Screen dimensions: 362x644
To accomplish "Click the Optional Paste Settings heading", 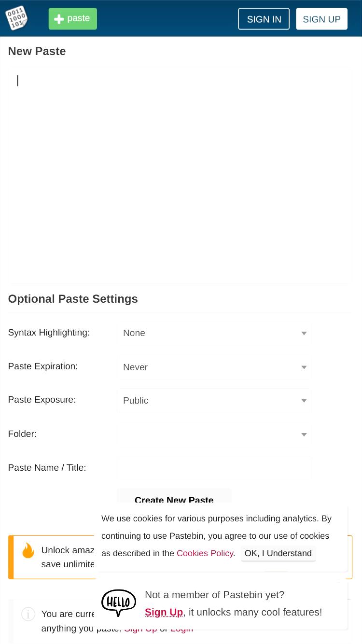I will [x=73, y=299].
